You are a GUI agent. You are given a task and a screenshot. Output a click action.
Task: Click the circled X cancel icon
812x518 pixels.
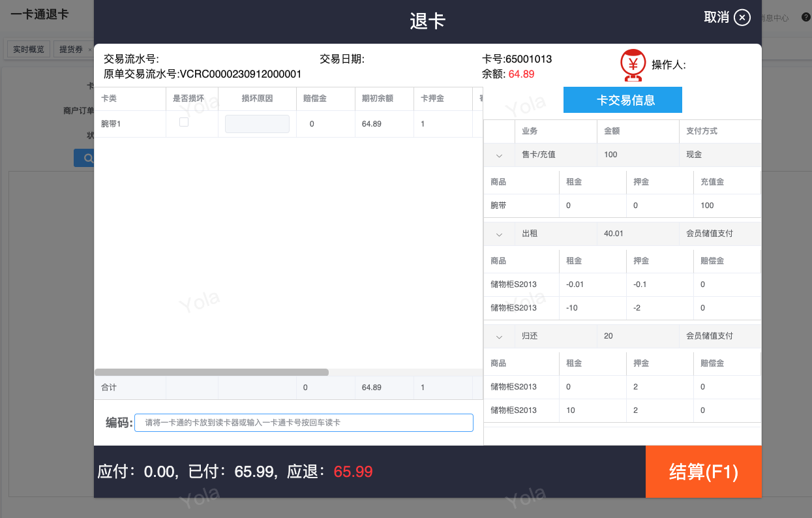[742, 18]
